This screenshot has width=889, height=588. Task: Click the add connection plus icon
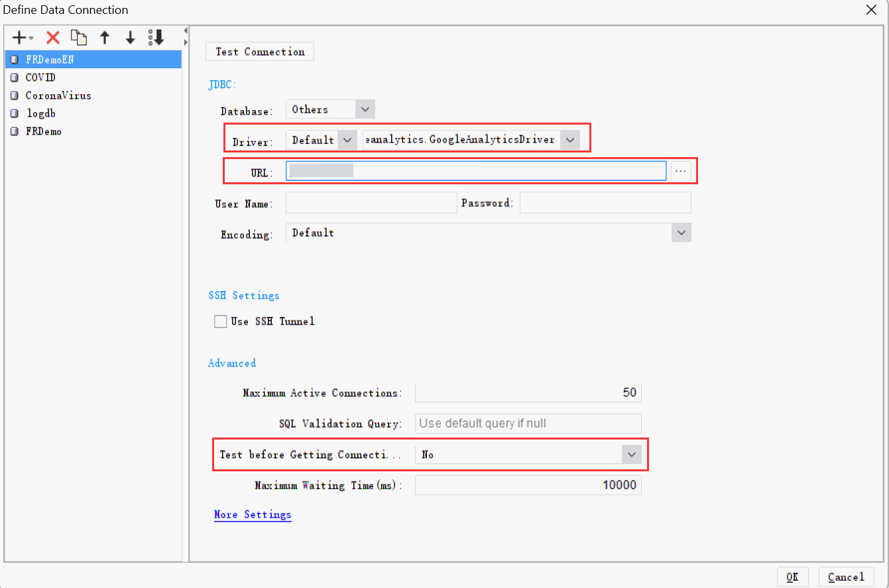(x=19, y=38)
